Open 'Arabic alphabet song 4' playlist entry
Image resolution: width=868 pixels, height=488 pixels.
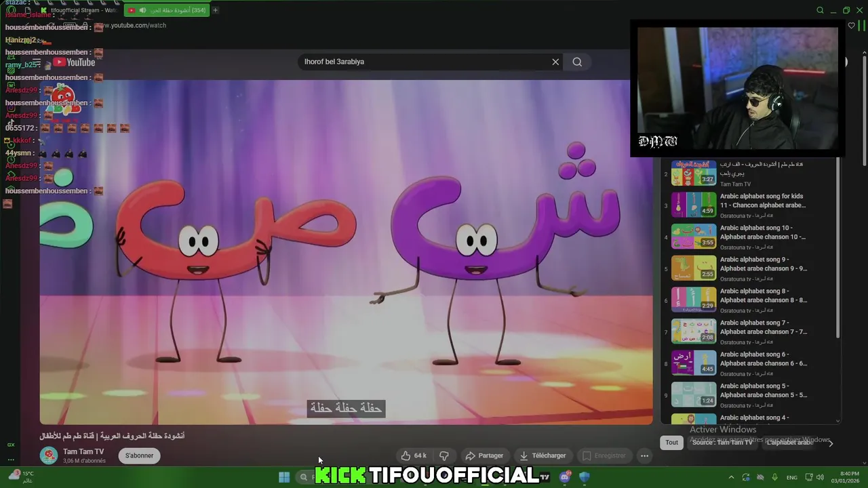pos(749,419)
